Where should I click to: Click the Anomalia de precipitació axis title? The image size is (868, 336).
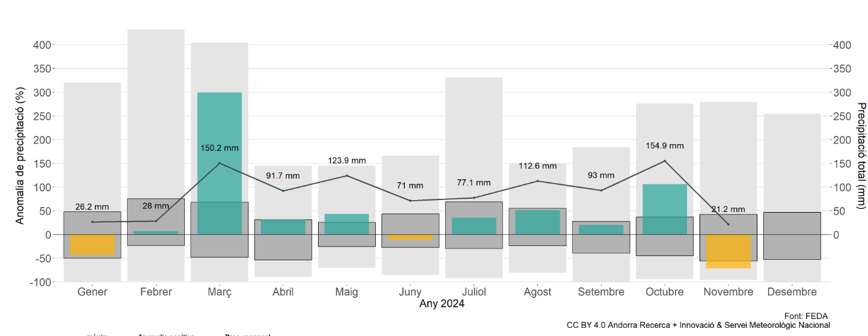[20, 155]
